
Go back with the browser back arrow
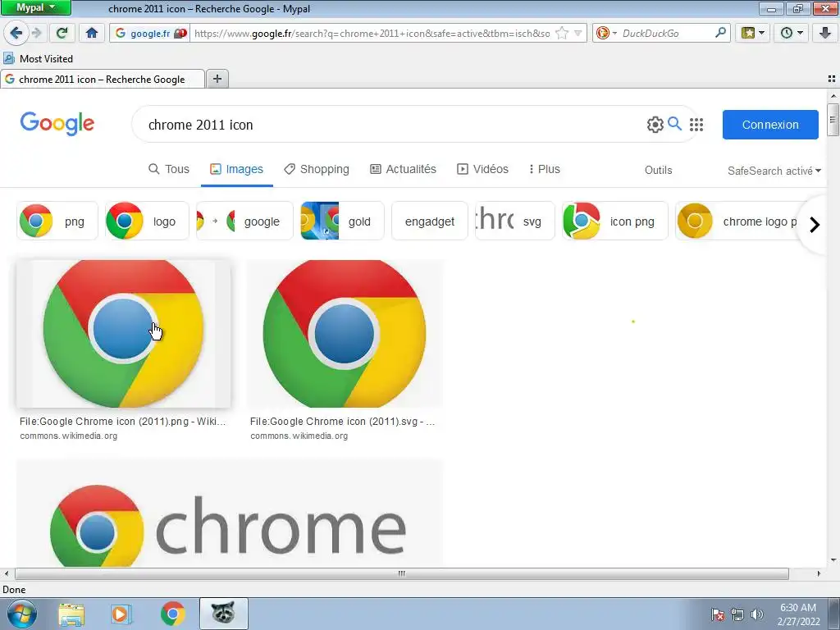(x=16, y=33)
